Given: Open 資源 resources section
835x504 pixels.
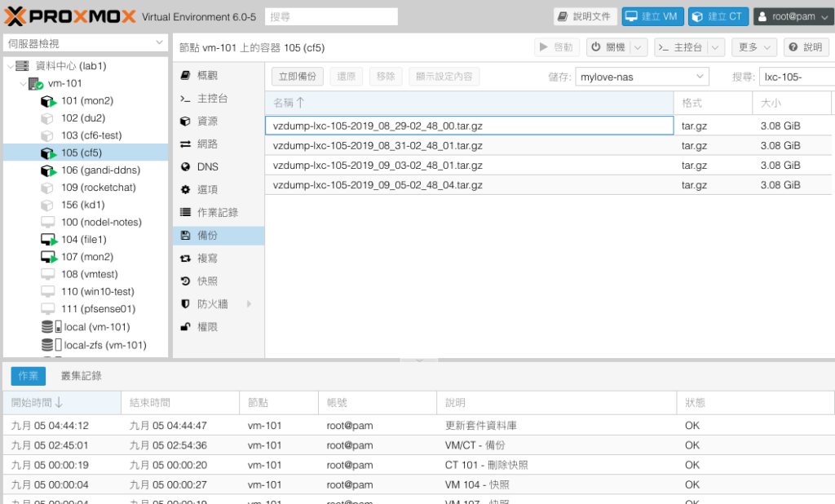Looking at the screenshot, I should click(219, 121).
